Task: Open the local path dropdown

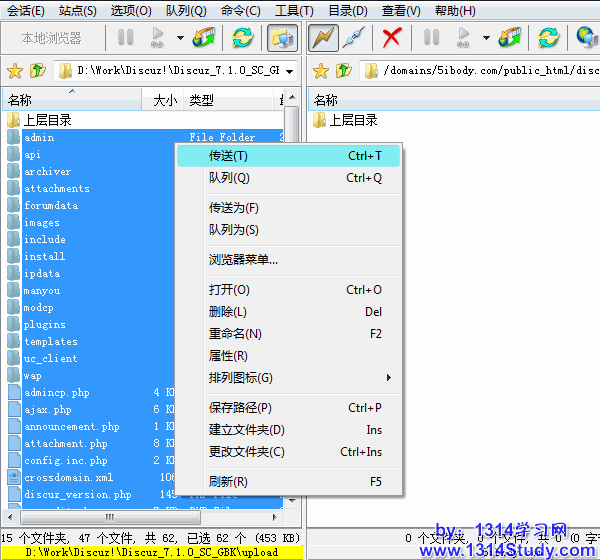Action: [289, 72]
